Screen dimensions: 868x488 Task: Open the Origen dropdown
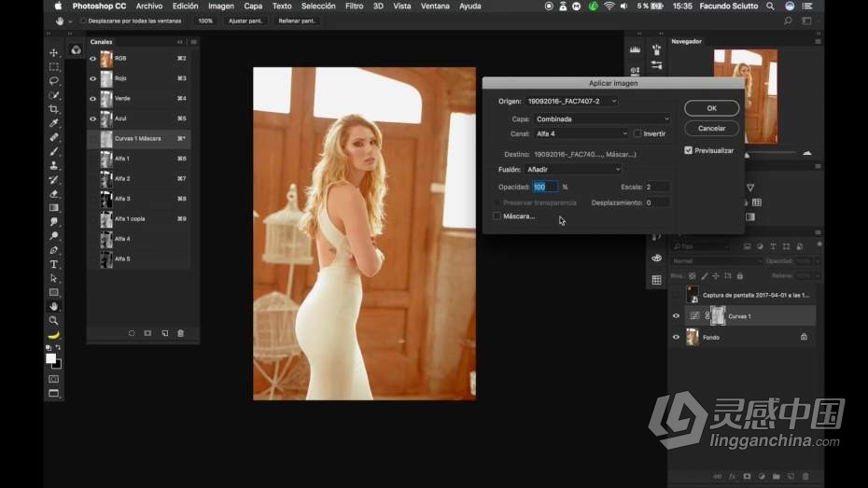pos(571,102)
